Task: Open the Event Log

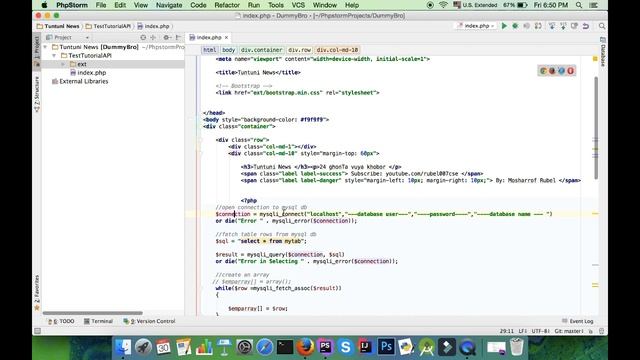Action: 577,321
